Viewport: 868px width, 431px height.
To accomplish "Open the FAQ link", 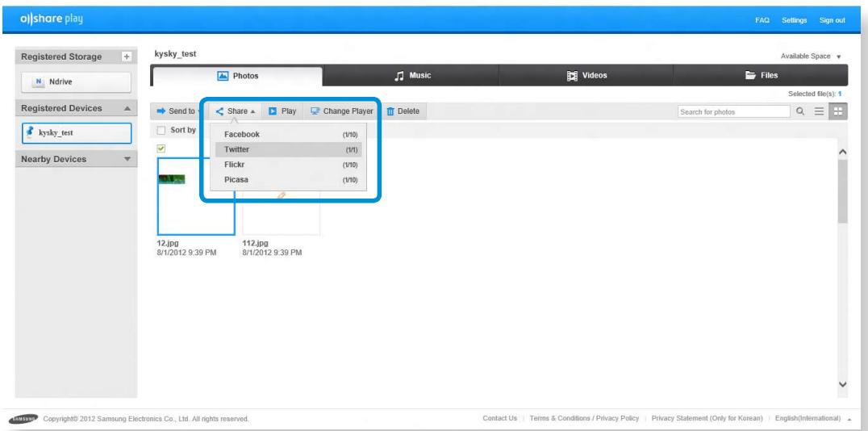I will pyautogui.click(x=762, y=20).
